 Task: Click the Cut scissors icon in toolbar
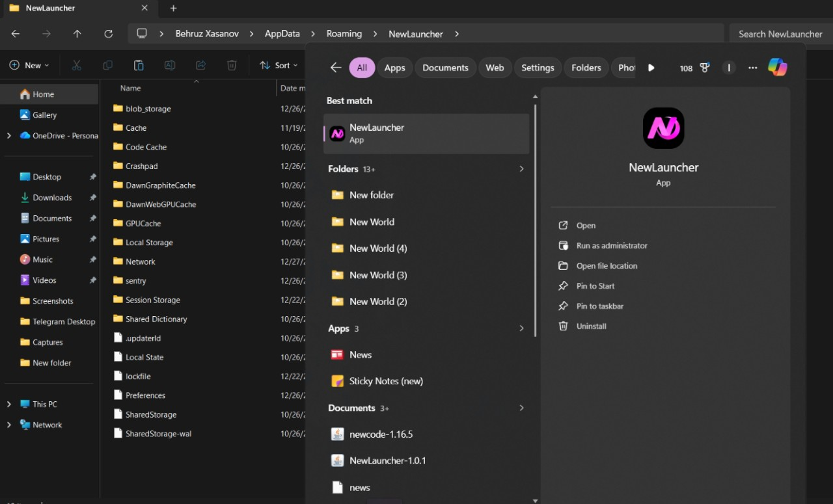(76, 65)
